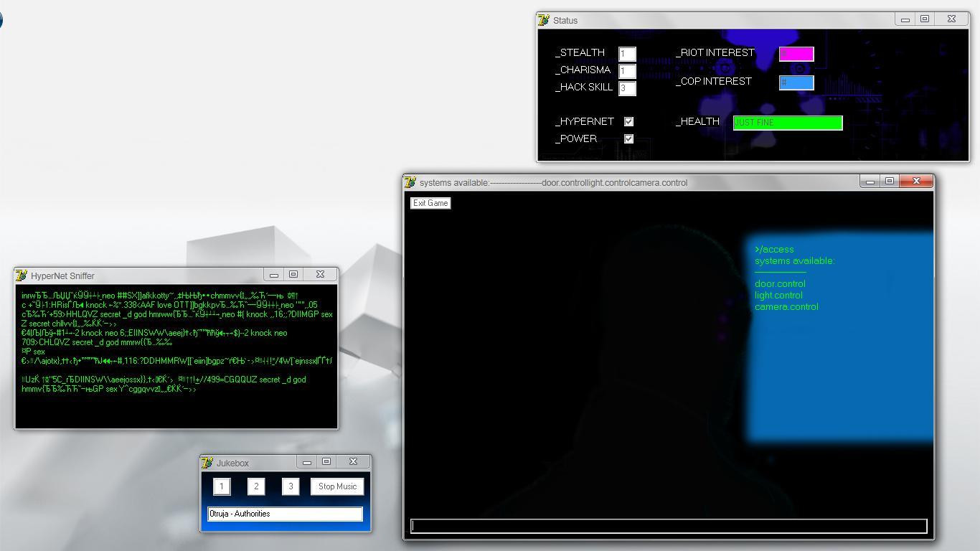Viewport: 980px width, 551px height.
Task: Play Jukebox track 3
Action: [x=291, y=486]
